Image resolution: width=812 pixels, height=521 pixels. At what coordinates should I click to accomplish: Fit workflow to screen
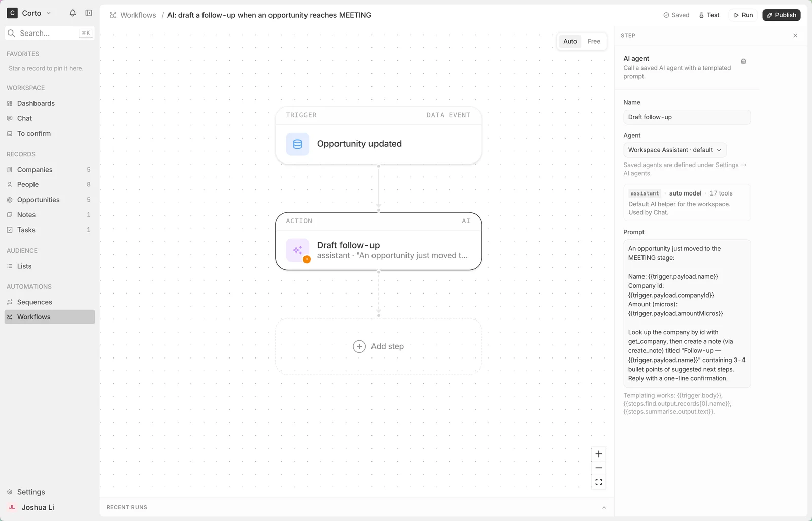599,482
